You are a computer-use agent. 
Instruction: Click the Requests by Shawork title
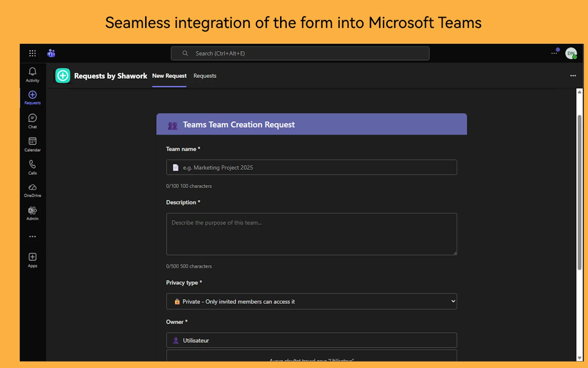[x=111, y=76]
